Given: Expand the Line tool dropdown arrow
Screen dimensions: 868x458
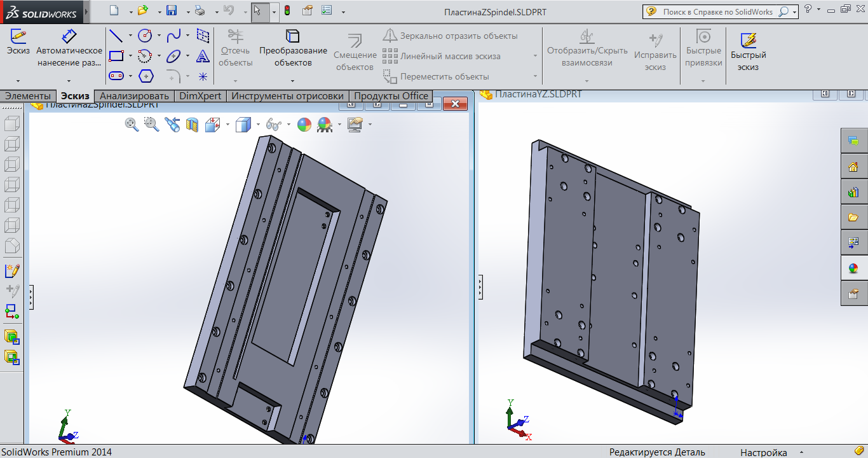Looking at the screenshot, I should pyautogui.click(x=131, y=36).
